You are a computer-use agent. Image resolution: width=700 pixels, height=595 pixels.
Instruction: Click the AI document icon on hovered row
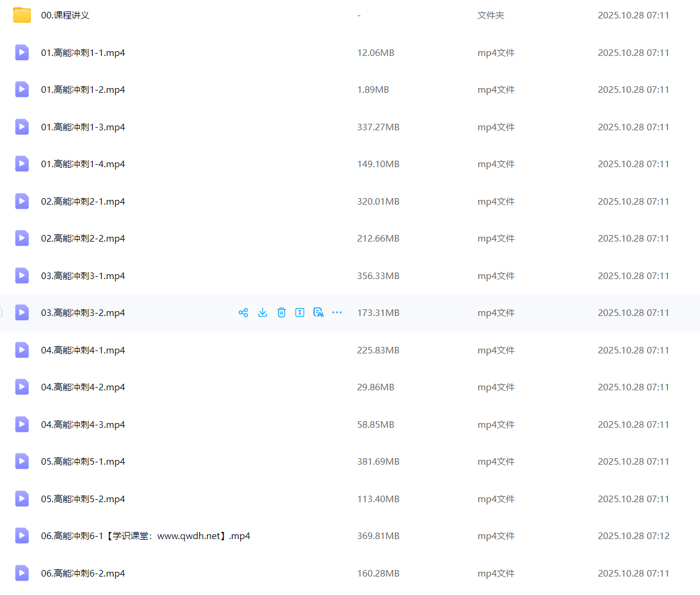(x=318, y=312)
